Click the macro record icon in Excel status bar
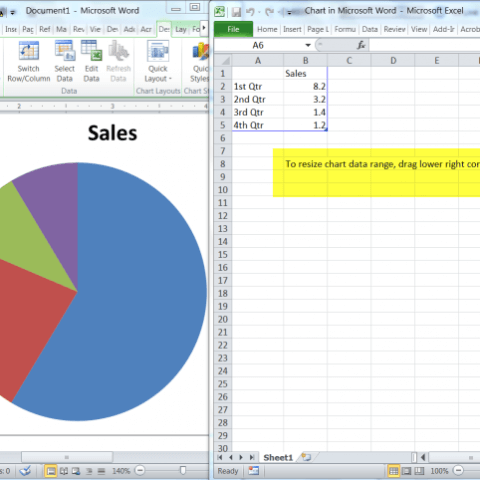Image resolution: width=480 pixels, height=480 pixels. [x=253, y=471]
